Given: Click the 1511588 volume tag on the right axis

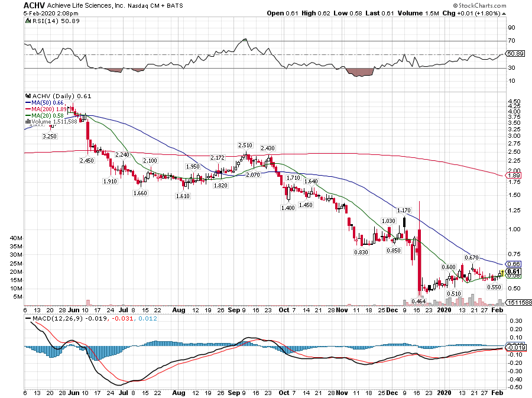Looking at the screenshot, I should [519, 302].
